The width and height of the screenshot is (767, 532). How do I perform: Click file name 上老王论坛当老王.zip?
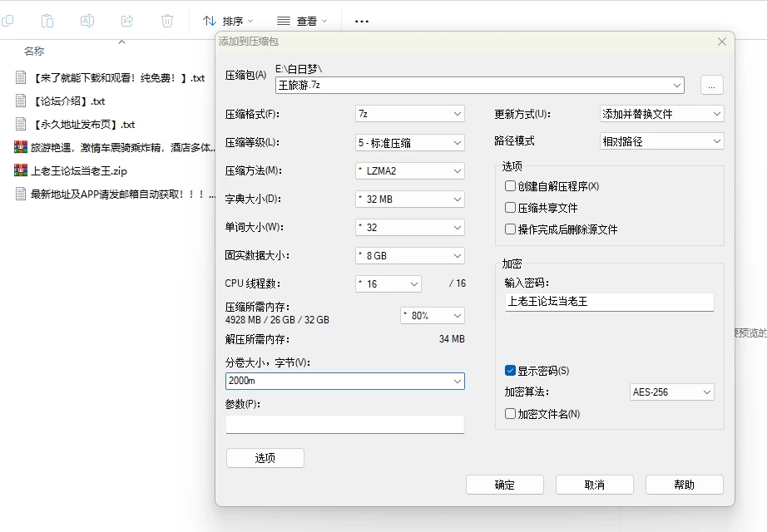click(x=79, y=171)
